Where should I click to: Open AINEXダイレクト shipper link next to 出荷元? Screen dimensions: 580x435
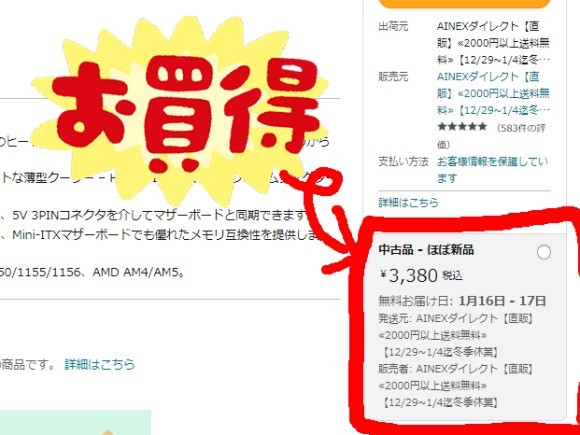(493, 43)
